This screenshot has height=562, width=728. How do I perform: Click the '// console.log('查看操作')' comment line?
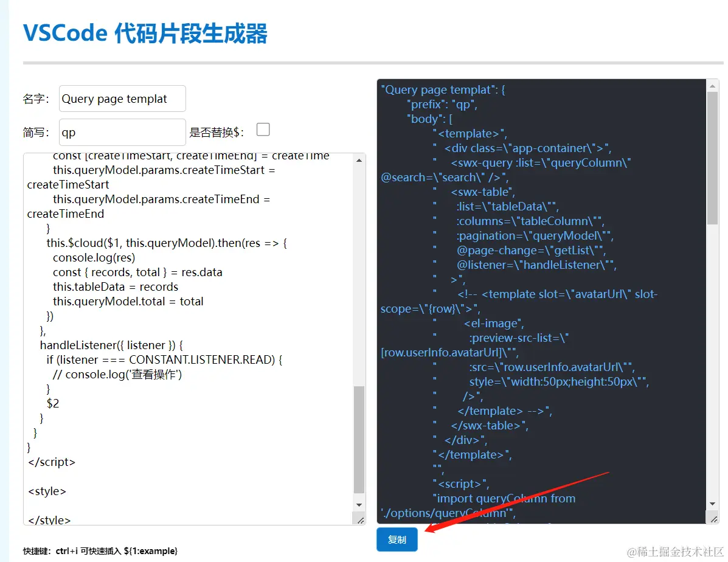117,374
